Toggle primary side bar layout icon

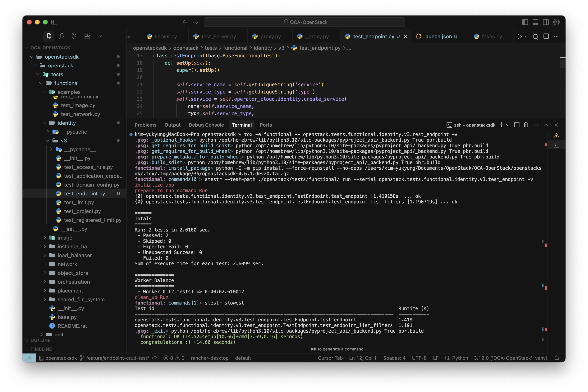(525, 22)
